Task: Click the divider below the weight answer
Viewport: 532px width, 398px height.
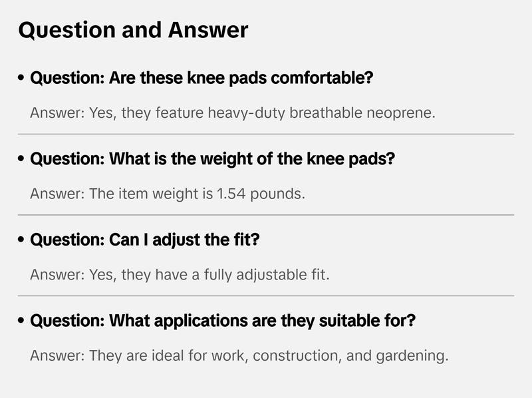Action: (x=266, y=215)
